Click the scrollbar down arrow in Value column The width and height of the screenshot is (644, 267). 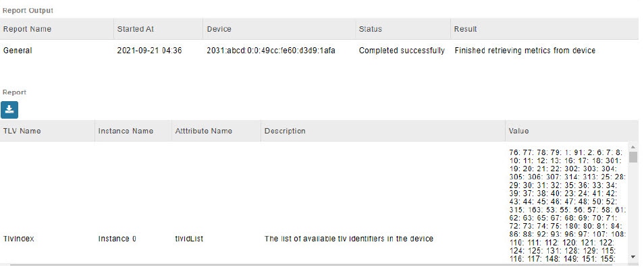[x=633, y=257]
